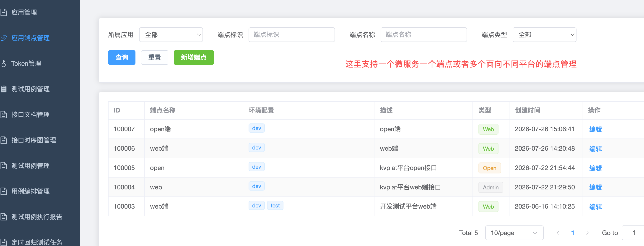Click the test environment tag in row 100003
Screen dimensions: 644x246
(x=275, y=205)
